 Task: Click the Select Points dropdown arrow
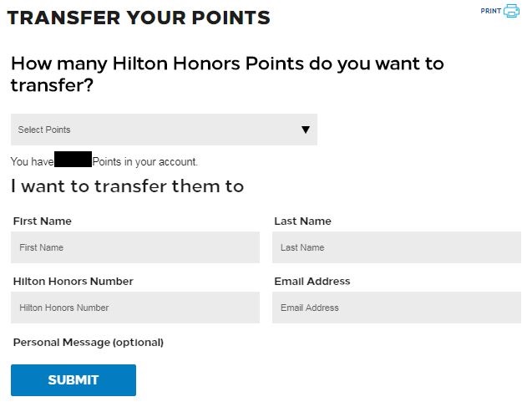tap(306, 130)
